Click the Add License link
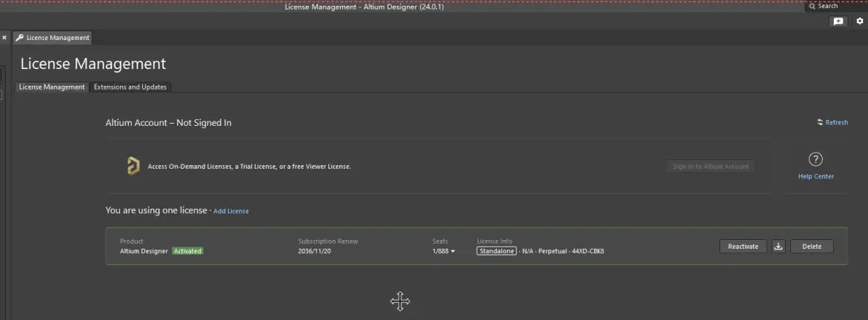 [x=231, y=211]
